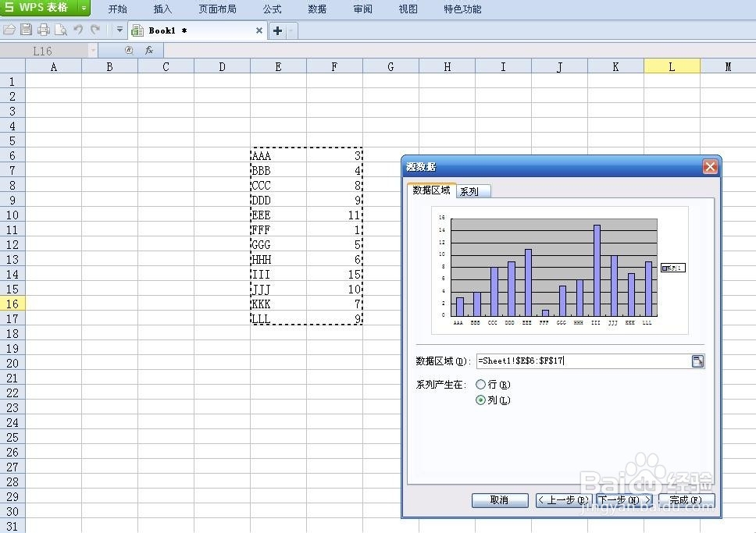Click the print icon in toolbar
Viewport: 756px width, 533px height.
(x=44, y=30)
